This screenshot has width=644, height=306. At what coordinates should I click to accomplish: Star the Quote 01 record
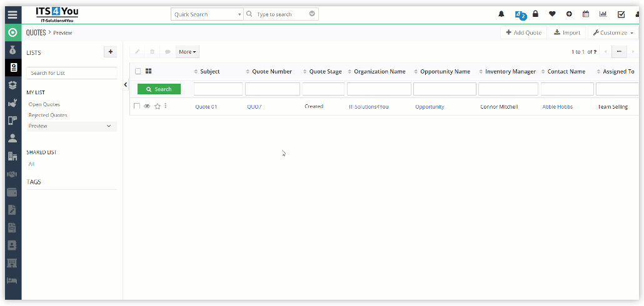click(157, 107)
